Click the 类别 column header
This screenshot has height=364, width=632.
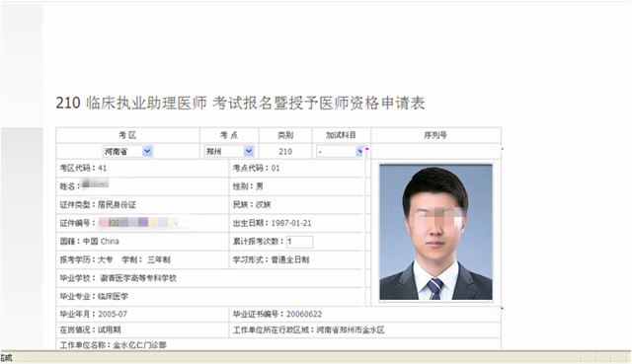click(285, 135)
